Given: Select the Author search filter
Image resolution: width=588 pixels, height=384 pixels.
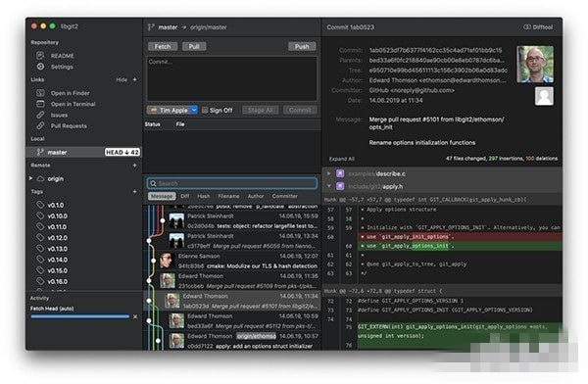Looking at the screenshot, I should 256,196.
